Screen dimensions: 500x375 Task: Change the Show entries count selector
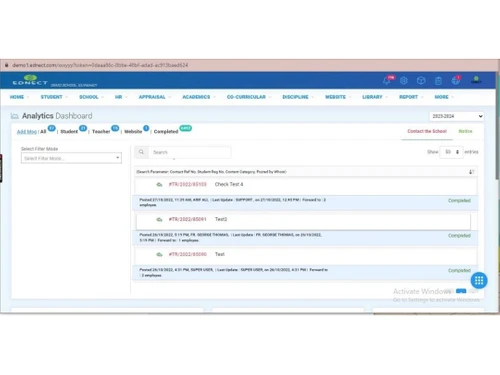click(451, 152)
